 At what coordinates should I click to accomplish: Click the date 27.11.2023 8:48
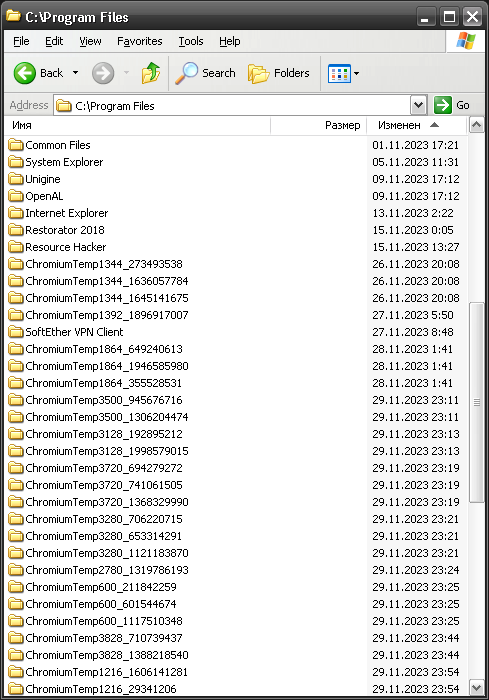413,332
